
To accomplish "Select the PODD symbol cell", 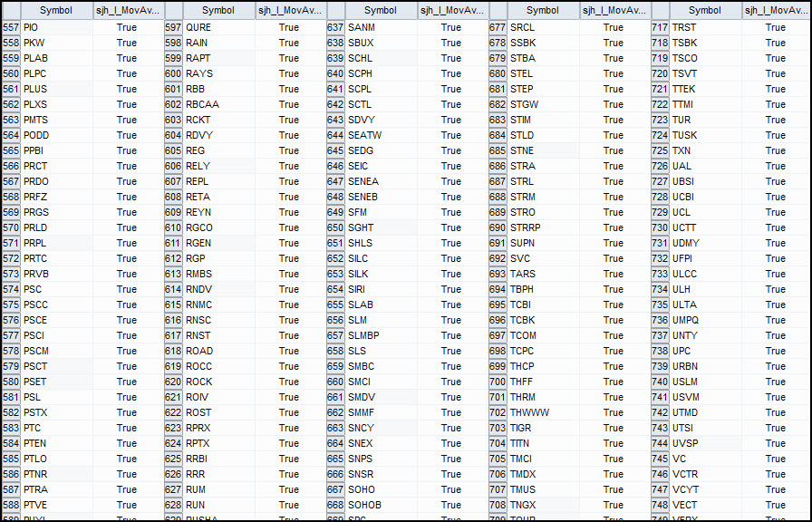I will click(x=56, y=135).
